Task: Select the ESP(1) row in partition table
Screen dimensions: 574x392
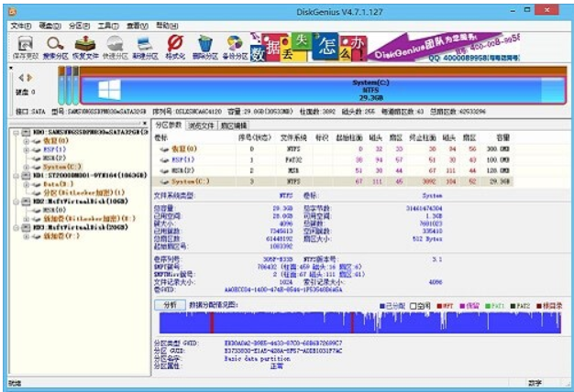Action: (x=333, y=160)
